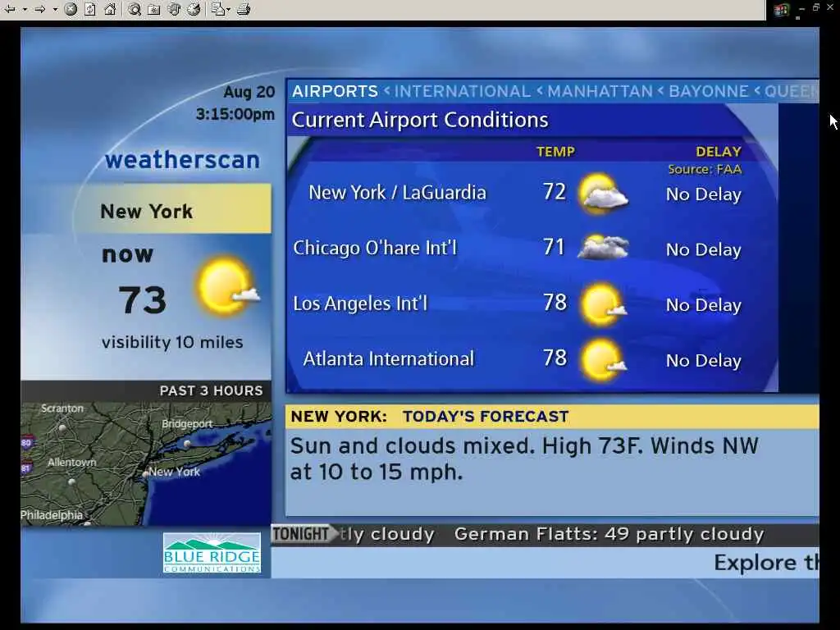840x630 pixels.
Task: Click 'visibility 10 miles' text
Action: click(x=172, y=342)
